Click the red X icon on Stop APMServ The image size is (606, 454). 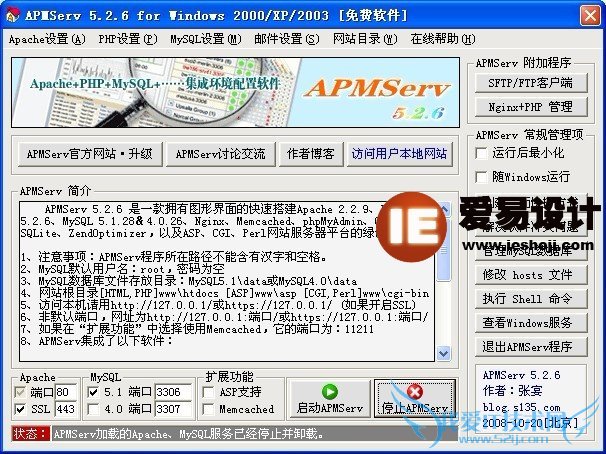tap(415, 391)
